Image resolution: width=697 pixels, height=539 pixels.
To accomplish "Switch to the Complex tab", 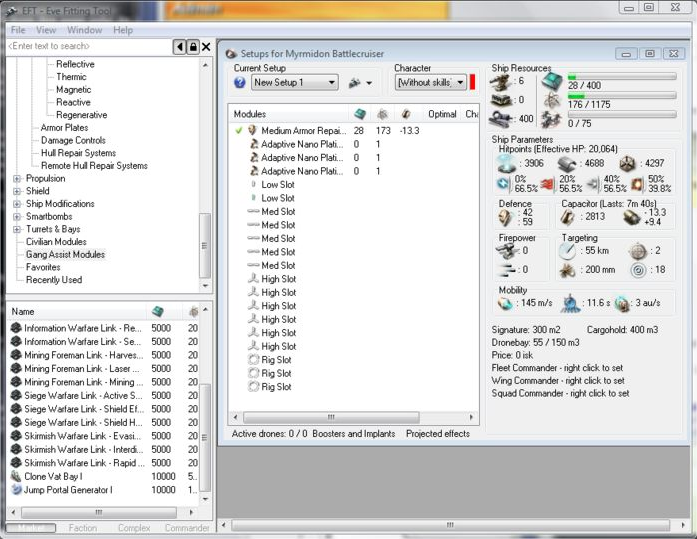I will pyautogui.click(x=134, y=528).
